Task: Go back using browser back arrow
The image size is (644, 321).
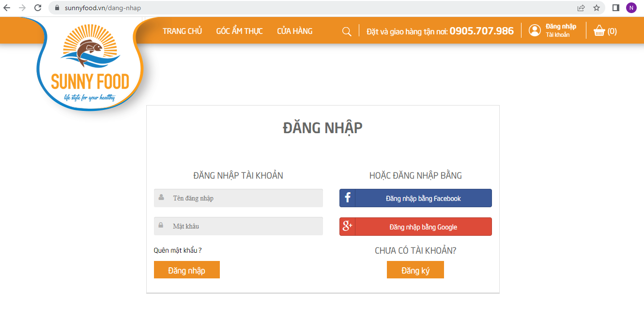Action: click(x=7, y=8)
